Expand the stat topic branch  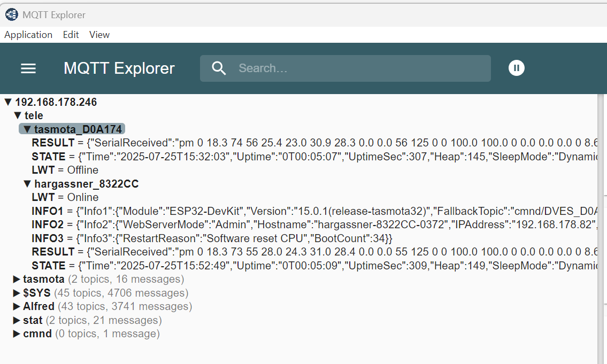(x=17, y=320)
